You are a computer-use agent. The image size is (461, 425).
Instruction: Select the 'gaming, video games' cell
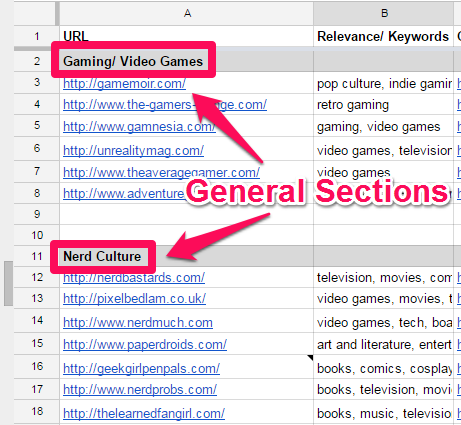tap(383, 127)
